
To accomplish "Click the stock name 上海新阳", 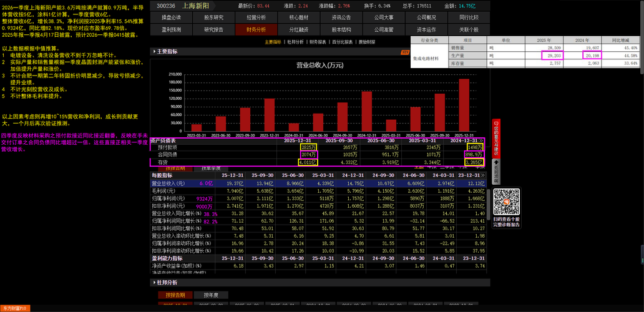I will click(x=195, y=6).
